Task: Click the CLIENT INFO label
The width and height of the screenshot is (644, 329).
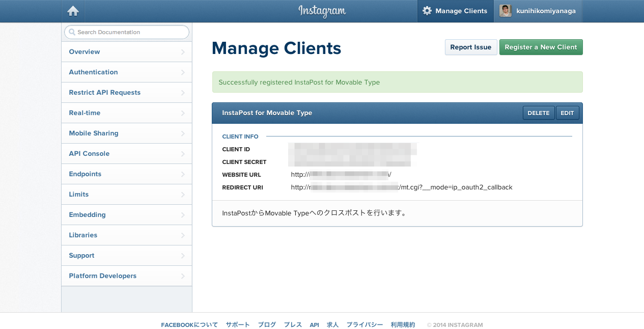Action: click(x=240, y=136)
